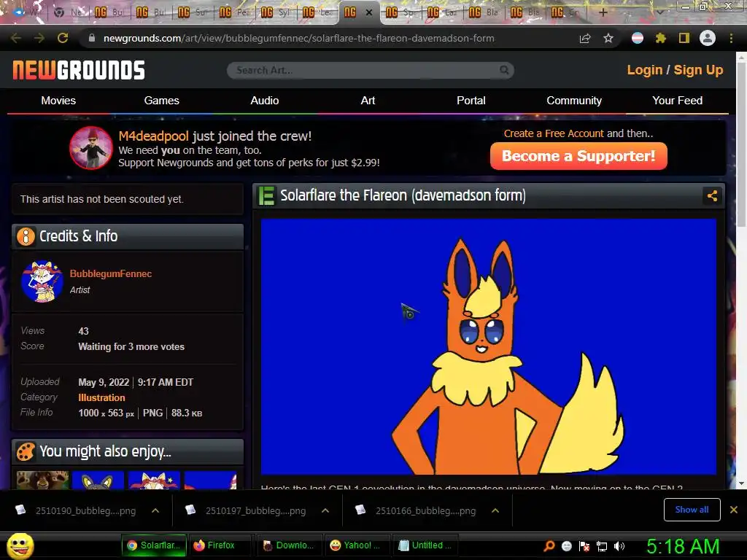Open options arrow for 2510197_bubbleg png download
The width and height of the screenshot is (747, 560).
coord(325,510)
